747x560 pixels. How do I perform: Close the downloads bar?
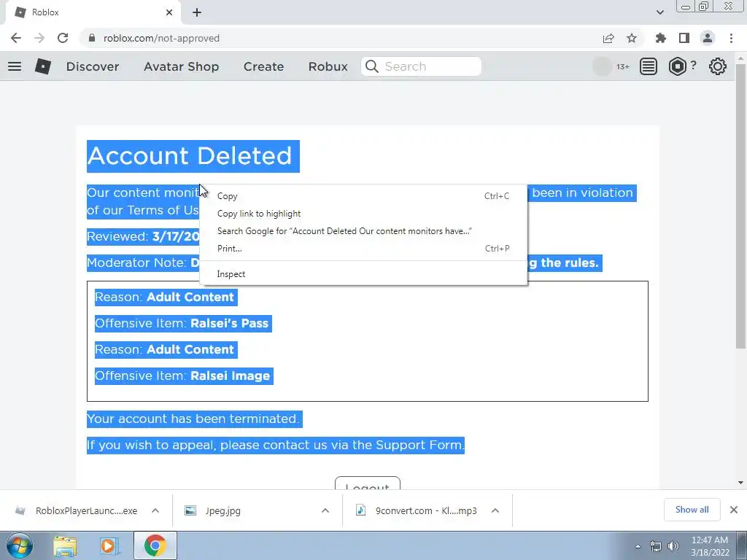tap(734, 510)
